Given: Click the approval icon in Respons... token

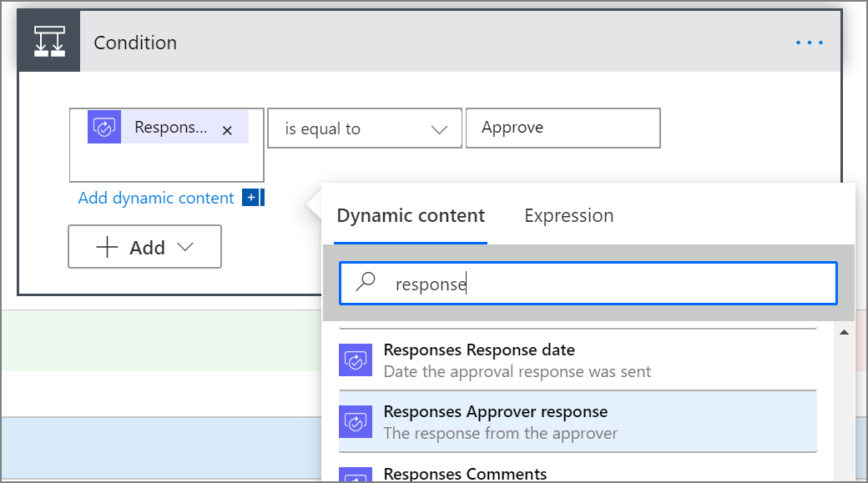Looking at the screenshot, I should point(105,128).
